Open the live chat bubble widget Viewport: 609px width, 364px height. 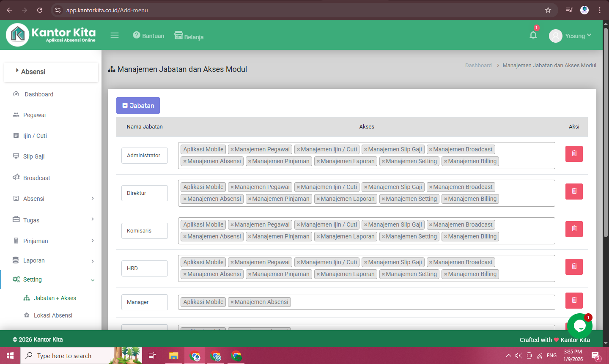coord(579,326)
